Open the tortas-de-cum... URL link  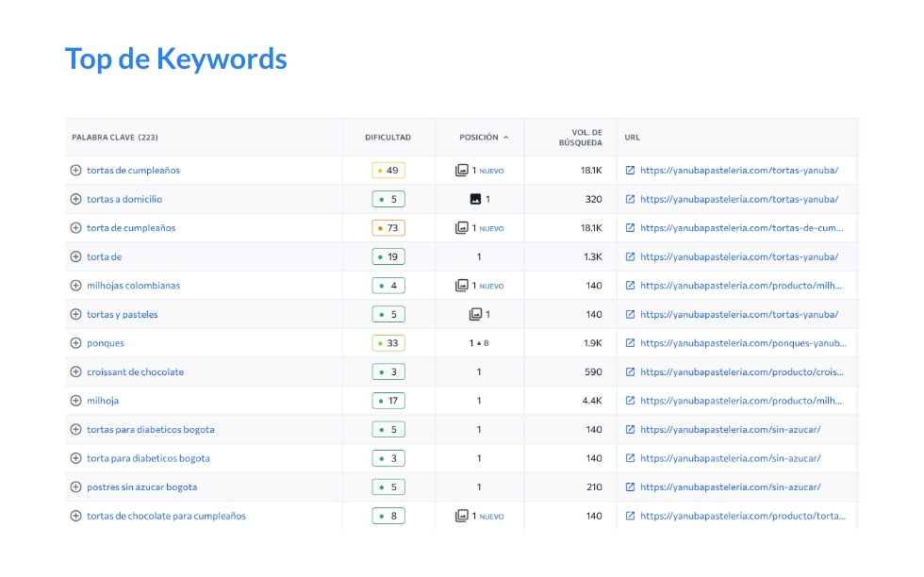click(741, 228)
